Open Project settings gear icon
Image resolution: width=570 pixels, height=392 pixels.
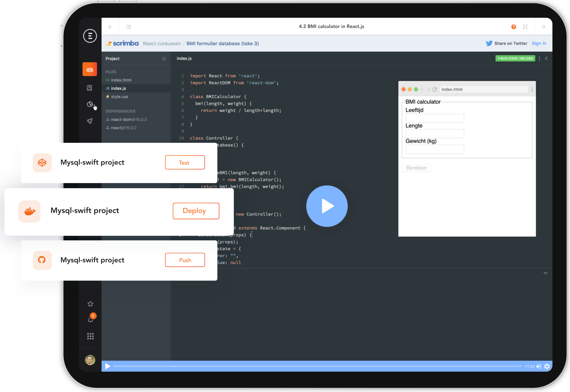click(x=164, y=59)
